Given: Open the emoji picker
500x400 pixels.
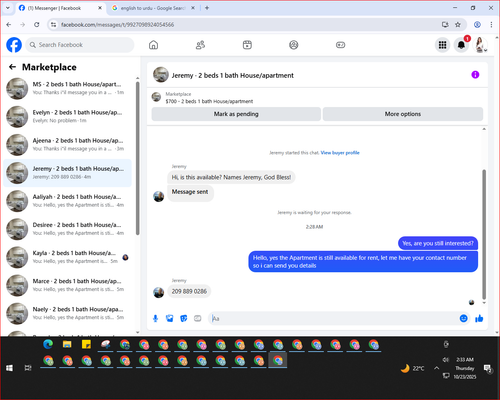Looking at the screenshot, I should click(463, 318).
